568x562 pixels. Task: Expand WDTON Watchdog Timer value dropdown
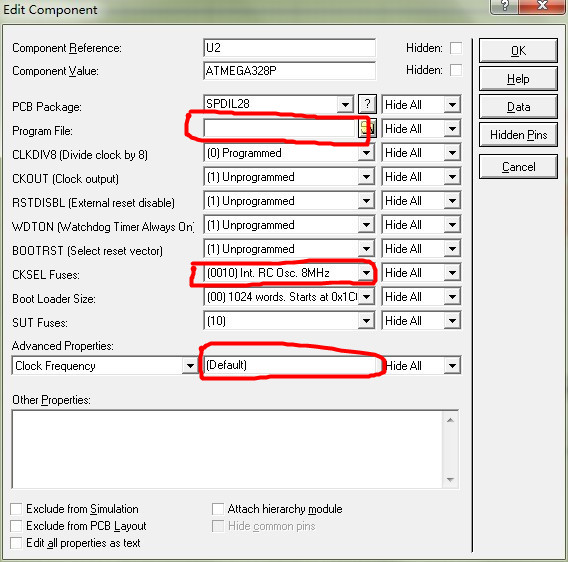[366, 225]
